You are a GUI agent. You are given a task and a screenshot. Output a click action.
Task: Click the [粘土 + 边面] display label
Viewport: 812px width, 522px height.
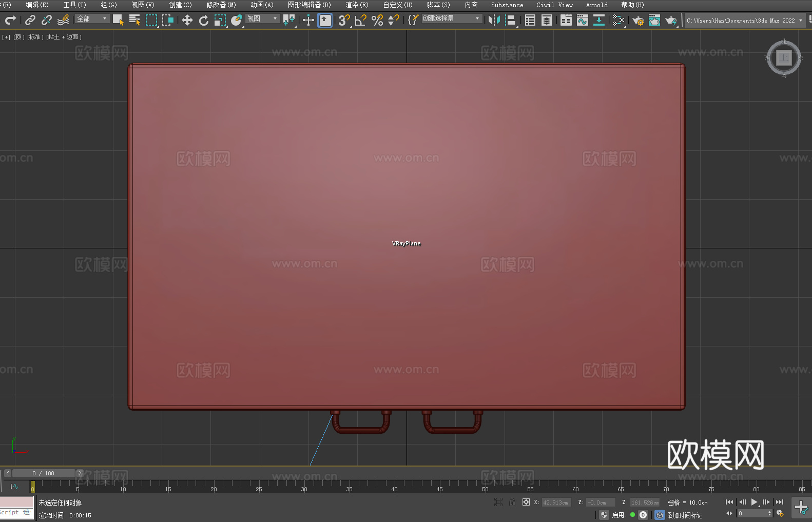pyautogui.click(x=64, y=37)
